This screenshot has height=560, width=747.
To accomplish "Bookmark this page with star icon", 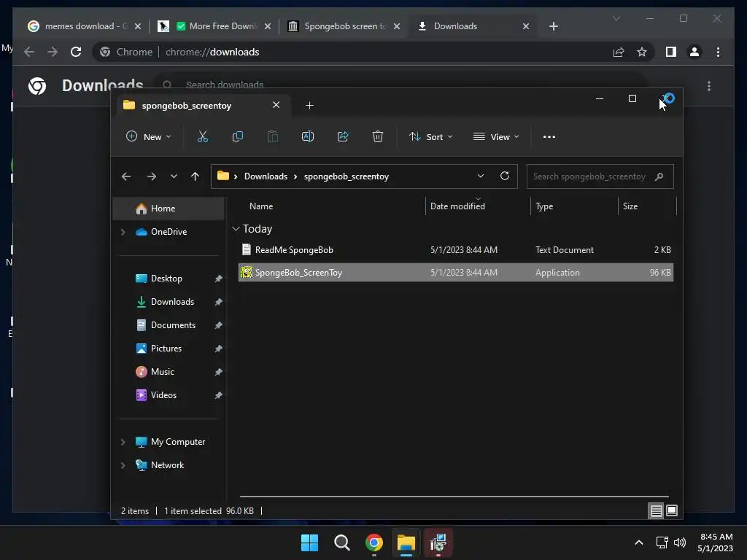I will [x=642, y=52].
